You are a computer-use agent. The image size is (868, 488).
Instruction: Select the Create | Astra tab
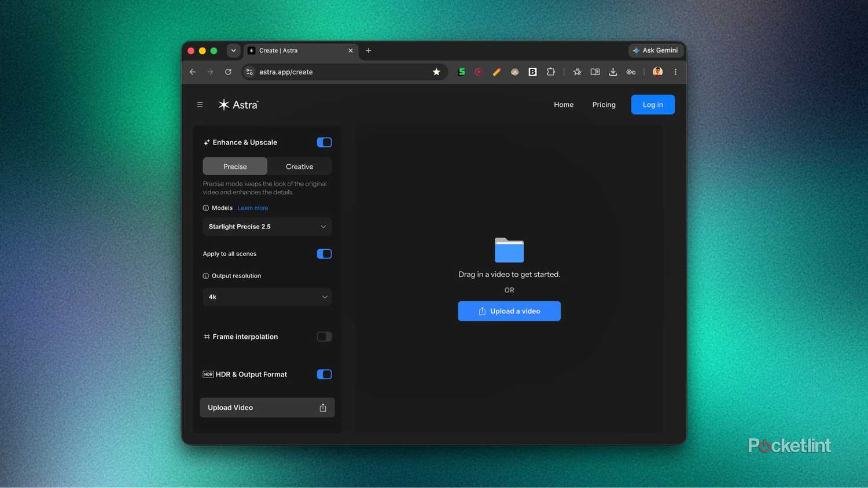click(x=300, y=50)
